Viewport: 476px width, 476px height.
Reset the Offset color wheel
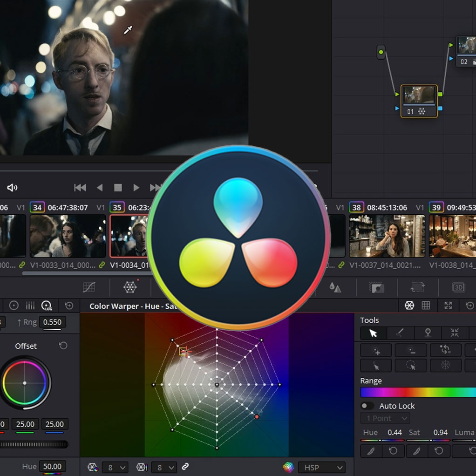63,346
